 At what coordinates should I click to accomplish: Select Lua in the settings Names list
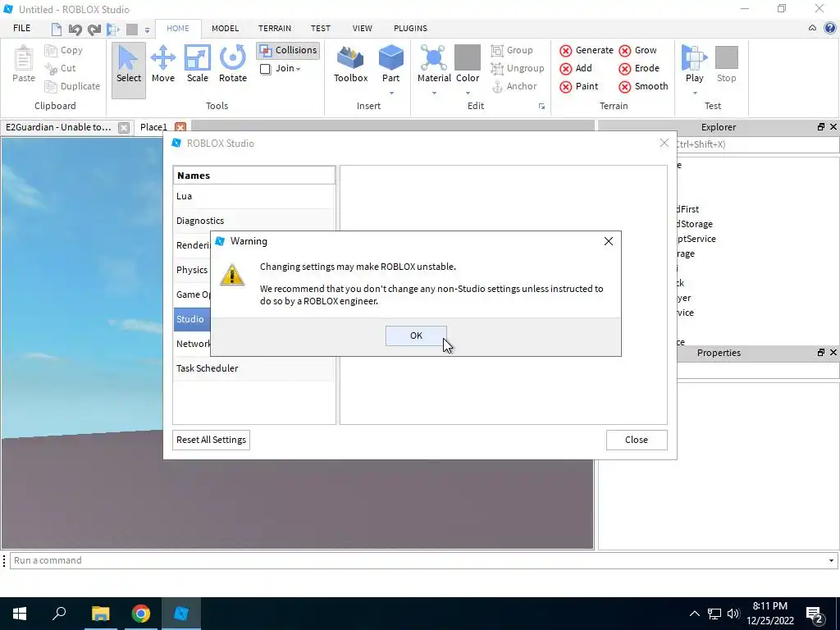click(x=254, y=196)
